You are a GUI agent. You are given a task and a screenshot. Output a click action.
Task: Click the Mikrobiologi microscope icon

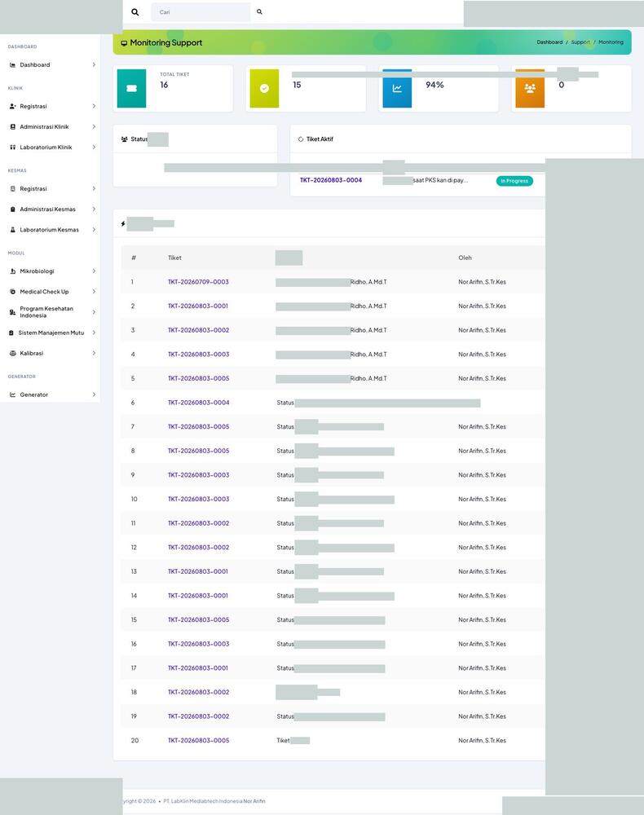point(12,271)
